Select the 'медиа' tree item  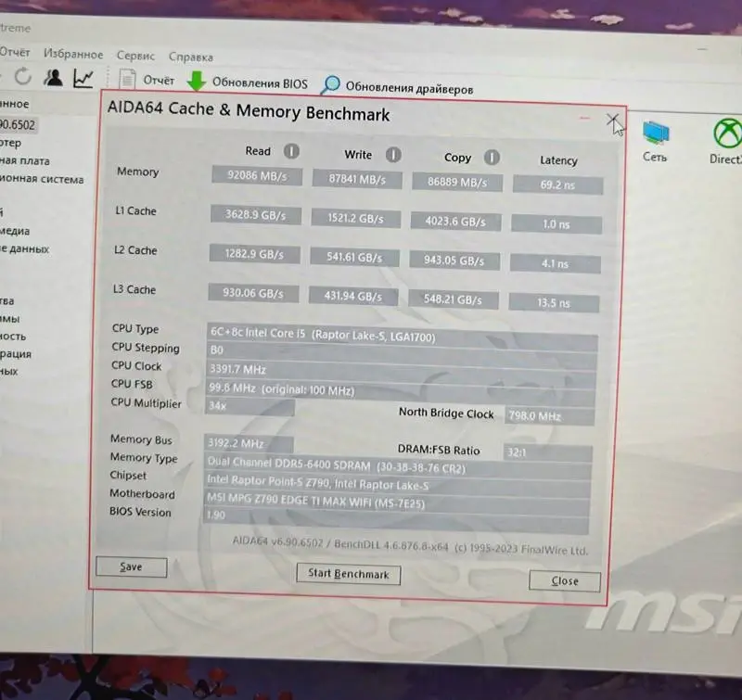point(15,231)
